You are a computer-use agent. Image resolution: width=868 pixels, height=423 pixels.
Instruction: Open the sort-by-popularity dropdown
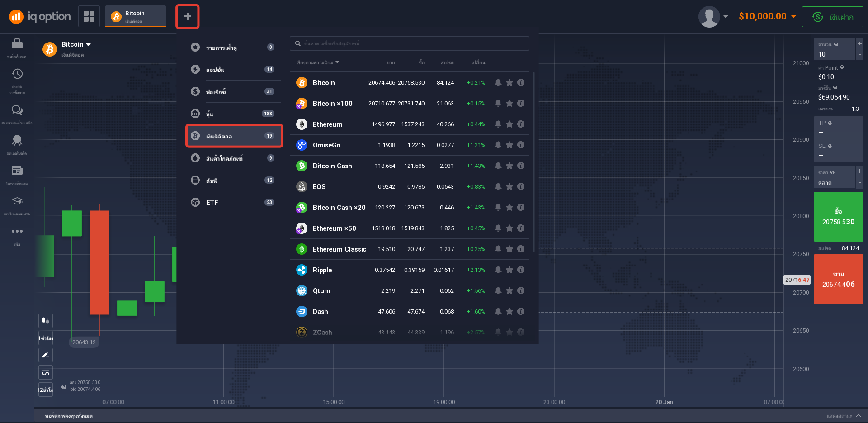click(317, 62)
